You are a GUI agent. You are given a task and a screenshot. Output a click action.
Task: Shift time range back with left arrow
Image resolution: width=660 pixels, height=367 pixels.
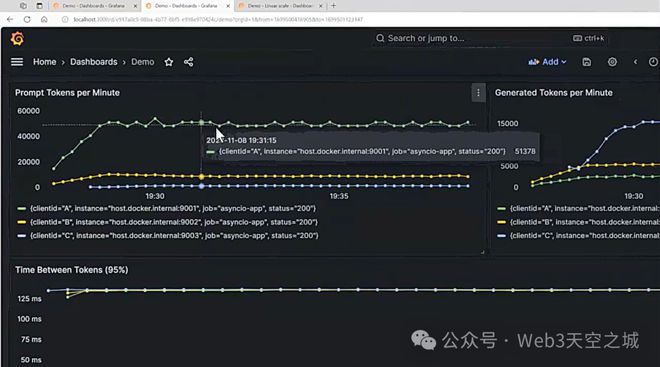pos(635,62)
